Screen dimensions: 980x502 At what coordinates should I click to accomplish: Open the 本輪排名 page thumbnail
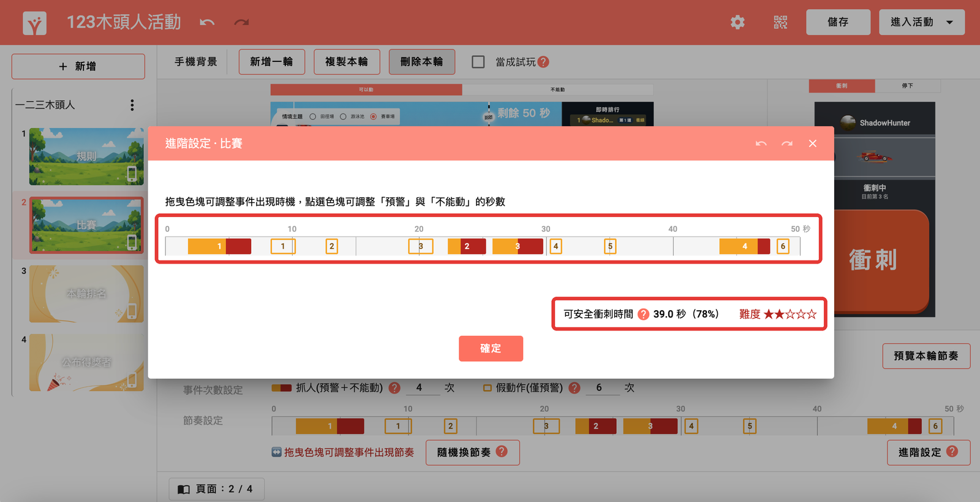(x=86, y=294)
